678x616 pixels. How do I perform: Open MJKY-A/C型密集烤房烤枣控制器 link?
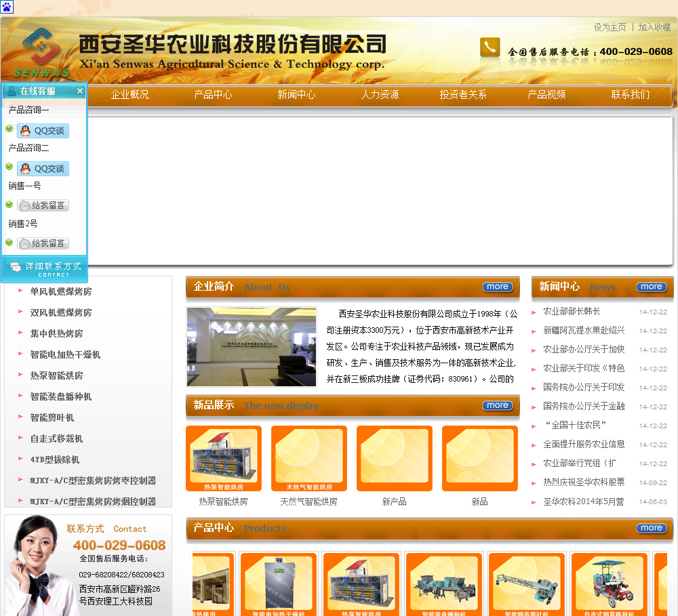click(x=93, y=480)
